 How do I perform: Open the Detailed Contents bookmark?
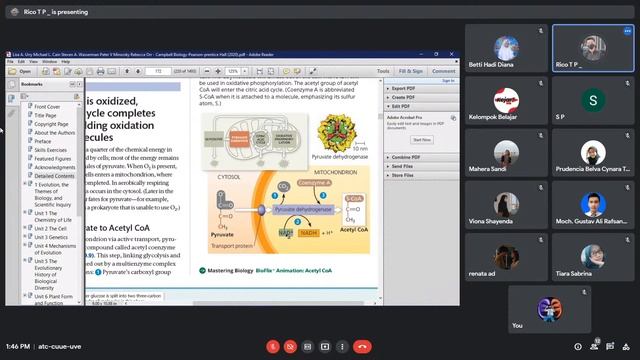pos(54,176)
